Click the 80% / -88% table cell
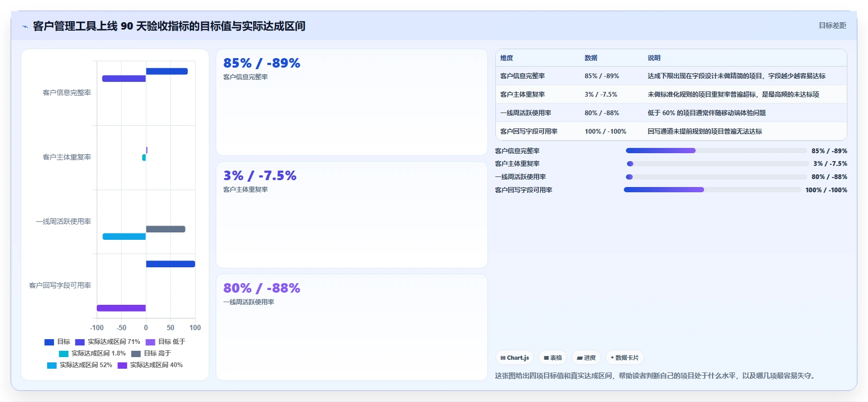 pyautogui.click(x=602, y=113)
